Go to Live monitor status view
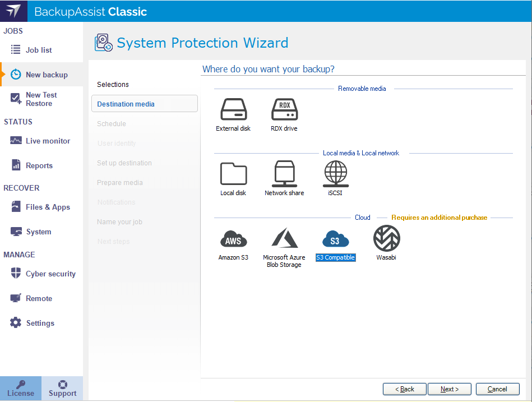532x402 pixels. pyautogui.click(x=48, y=141)
